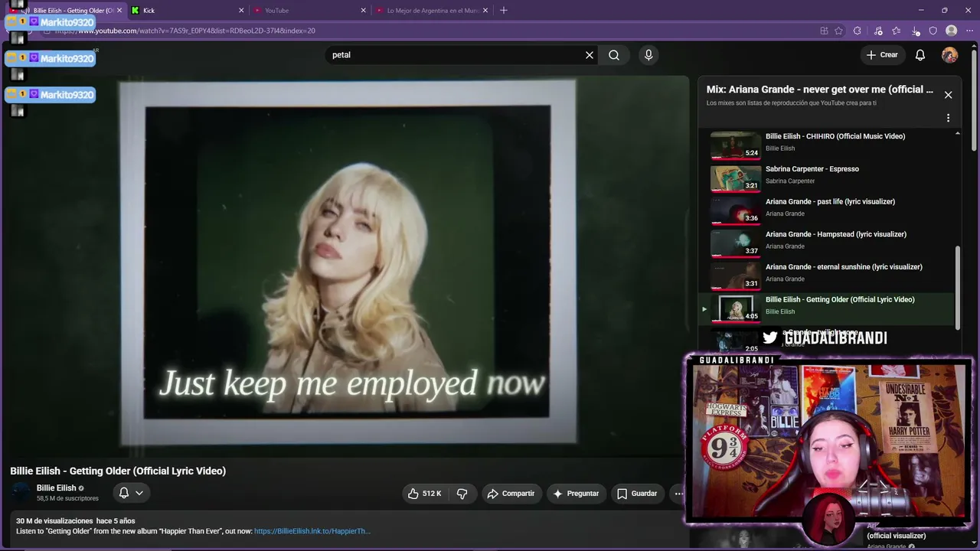
Task: Click 'Ariana Grande - eternal sunshine (lyric visualizer)' title
Action: pyautogui.click(x=844, y=267)
